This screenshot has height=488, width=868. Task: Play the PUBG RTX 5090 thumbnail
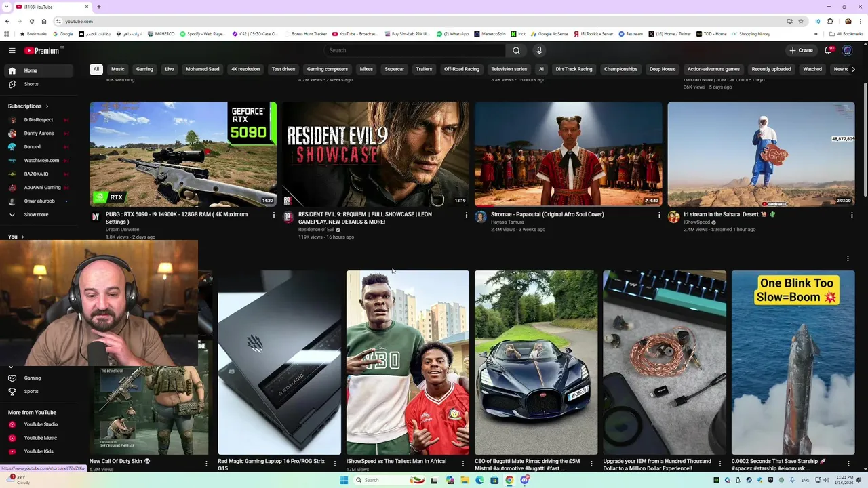coord(183,154)
